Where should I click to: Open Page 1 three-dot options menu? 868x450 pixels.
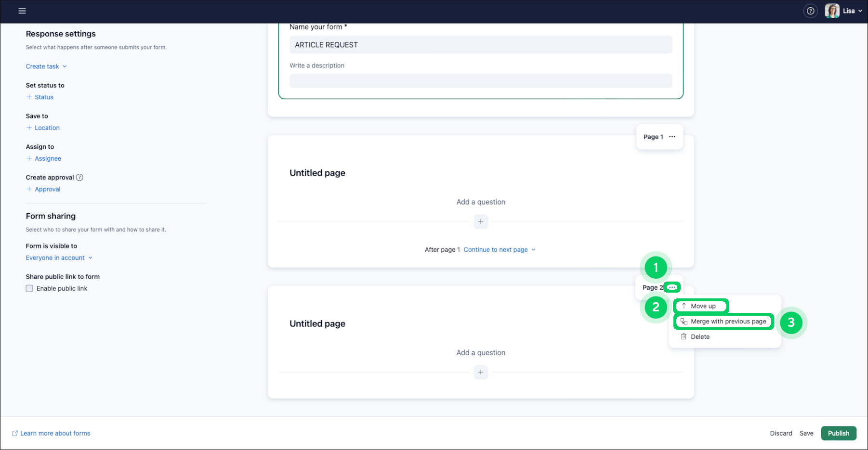point(672,137)
